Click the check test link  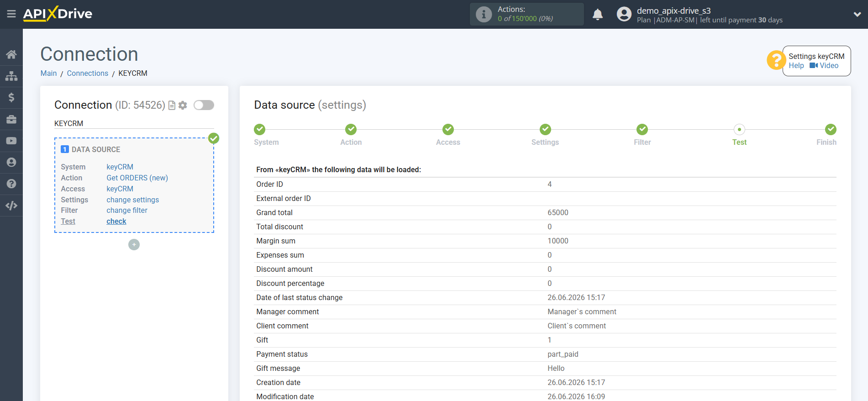coord(116,221)
